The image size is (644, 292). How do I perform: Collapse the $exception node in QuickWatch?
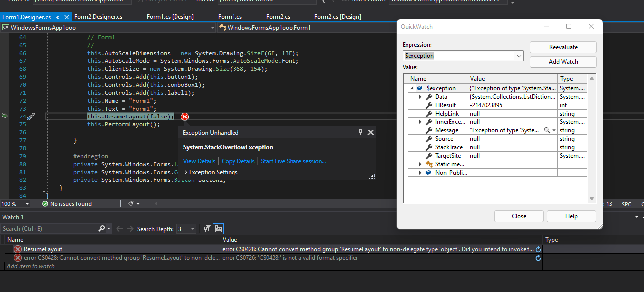click(412, 88)
